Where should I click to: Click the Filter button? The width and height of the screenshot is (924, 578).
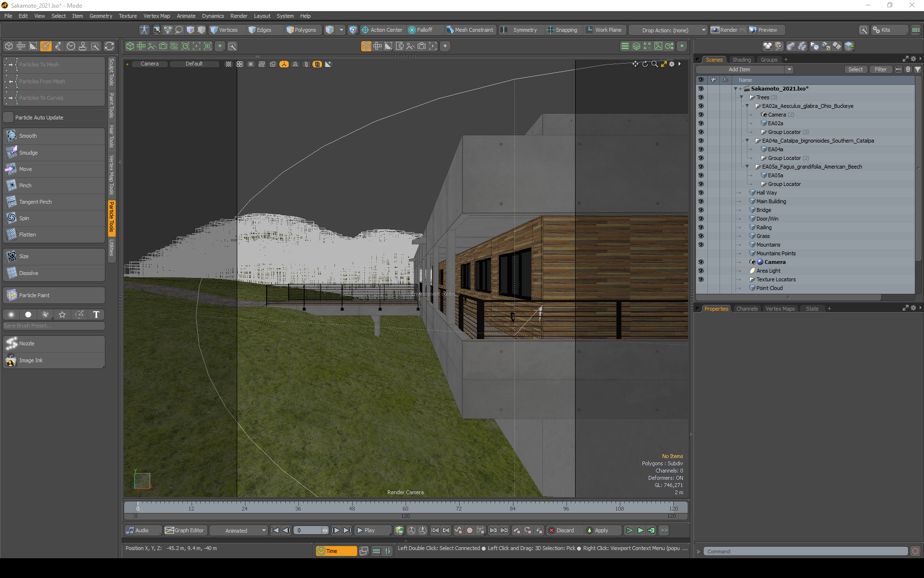click(880, 69)
